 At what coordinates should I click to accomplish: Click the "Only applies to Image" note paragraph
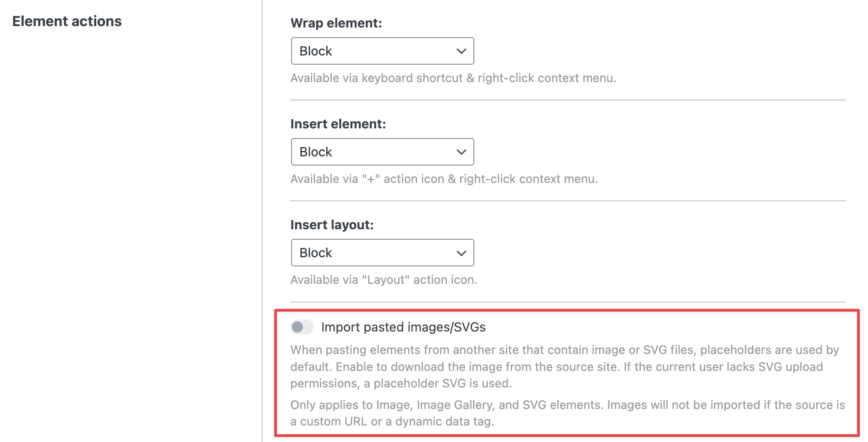click(x=567, y=413)
